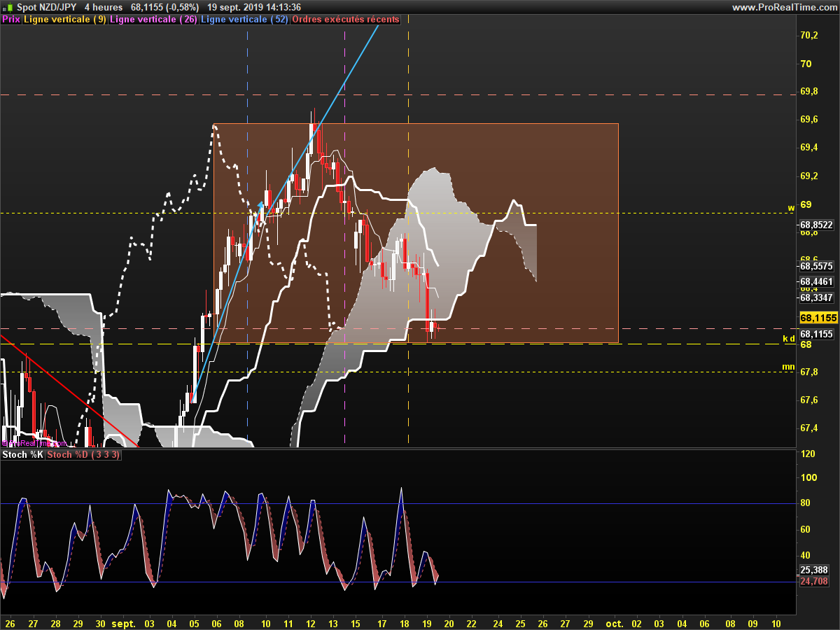Click the 'oct.' date on time axis
840x630 pixels.
pos(615,623)
